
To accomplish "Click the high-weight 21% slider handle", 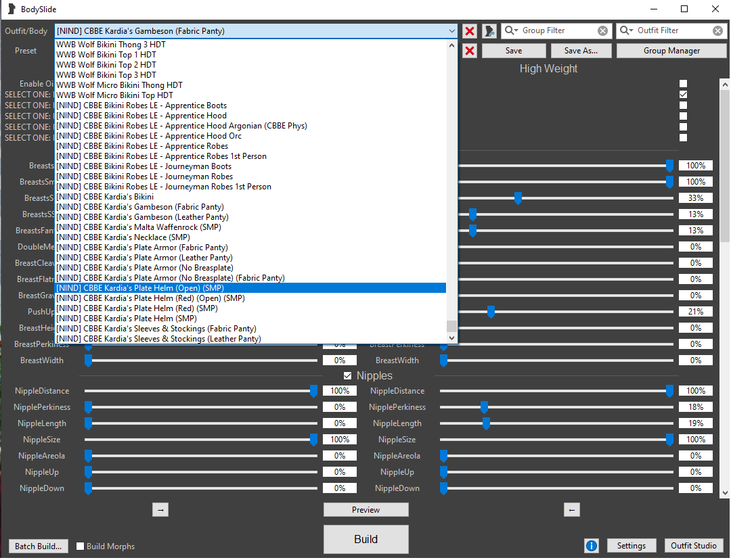I will [491, 312].
